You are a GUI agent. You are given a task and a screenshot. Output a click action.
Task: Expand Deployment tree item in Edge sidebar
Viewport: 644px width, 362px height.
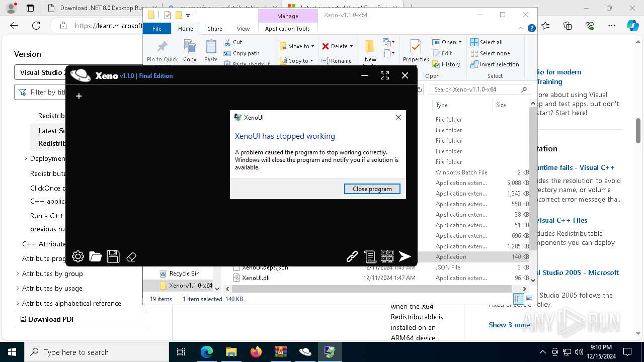point(26,158)
